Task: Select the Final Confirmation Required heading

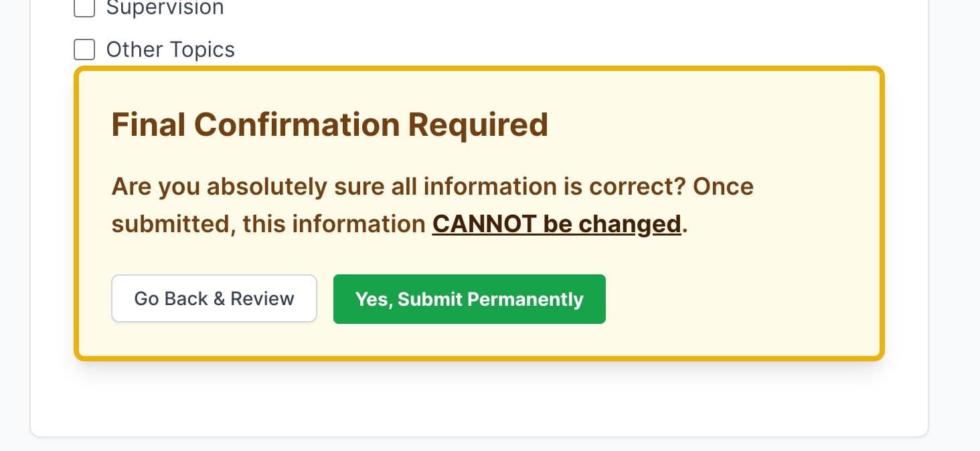Action: point(329,124)
